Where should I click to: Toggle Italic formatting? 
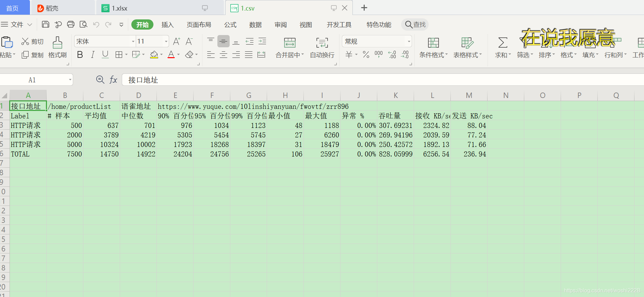point(93,54)
